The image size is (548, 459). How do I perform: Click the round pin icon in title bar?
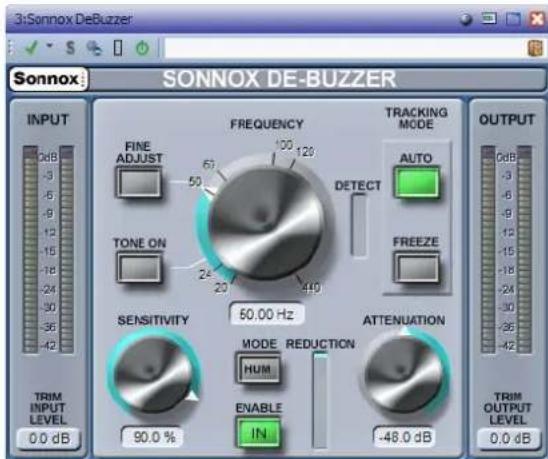pyautogui.click(x=466, y=19)
